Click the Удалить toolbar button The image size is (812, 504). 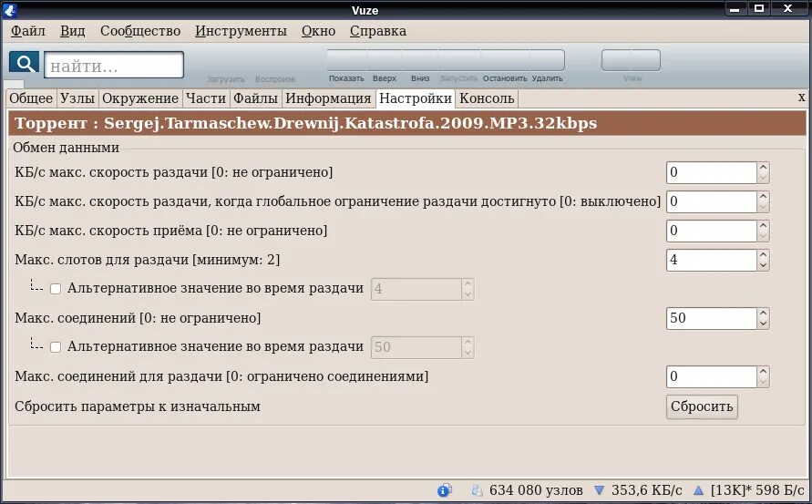pyautogui.click(x=547, y=67)
